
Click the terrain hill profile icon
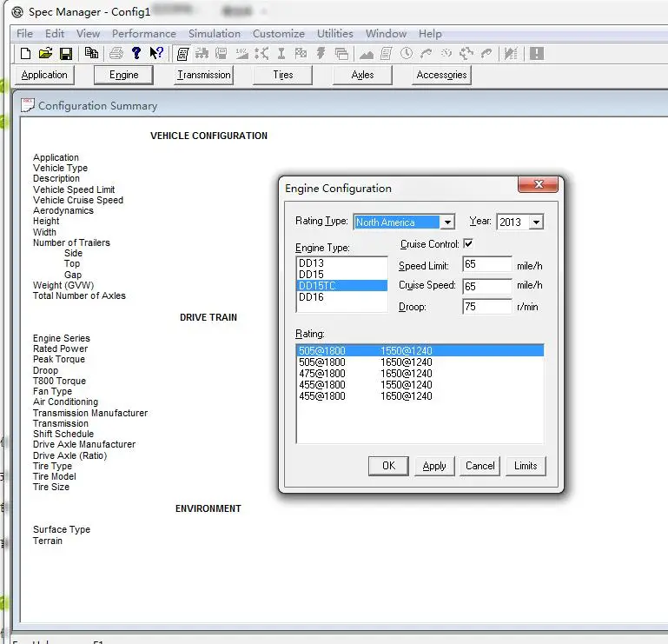coord(367,54)
